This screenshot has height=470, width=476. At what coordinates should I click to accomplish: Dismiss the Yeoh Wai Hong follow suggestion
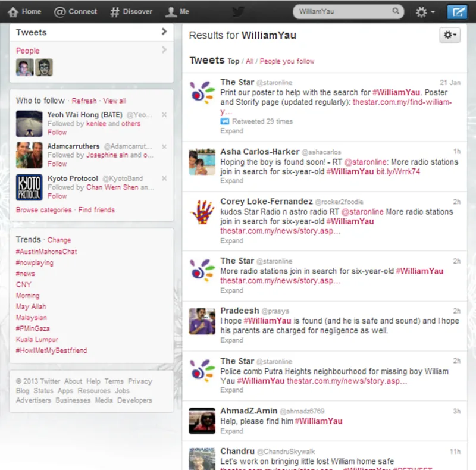point(164,114)
